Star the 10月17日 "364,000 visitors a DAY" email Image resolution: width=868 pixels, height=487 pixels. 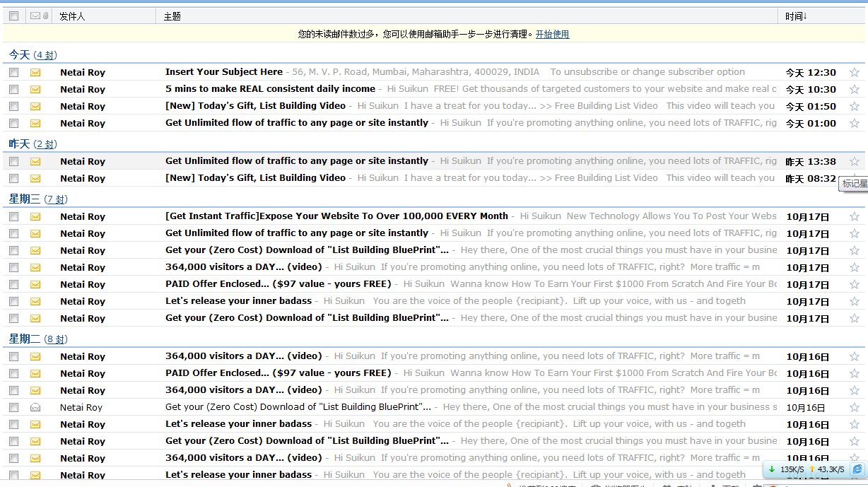[x=854, y=267]
